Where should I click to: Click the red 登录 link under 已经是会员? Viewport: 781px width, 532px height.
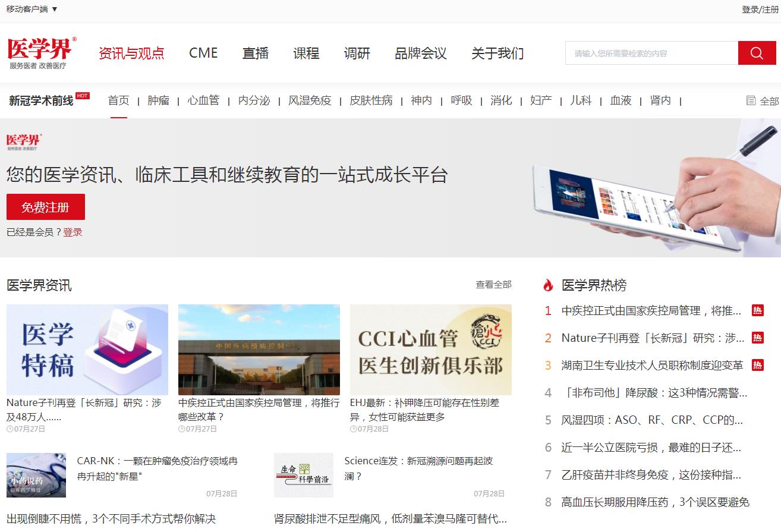pyautogui.click(x=73, y=232)
